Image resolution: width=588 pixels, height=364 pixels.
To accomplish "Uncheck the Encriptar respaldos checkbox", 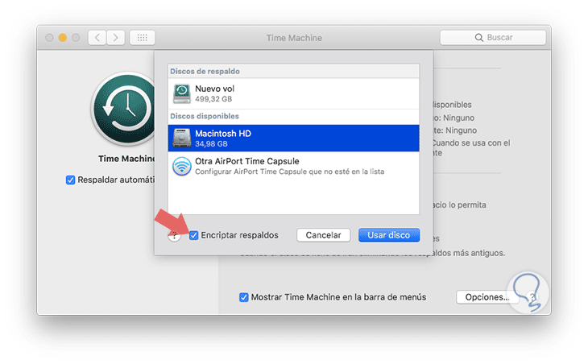I will point(193,235).
